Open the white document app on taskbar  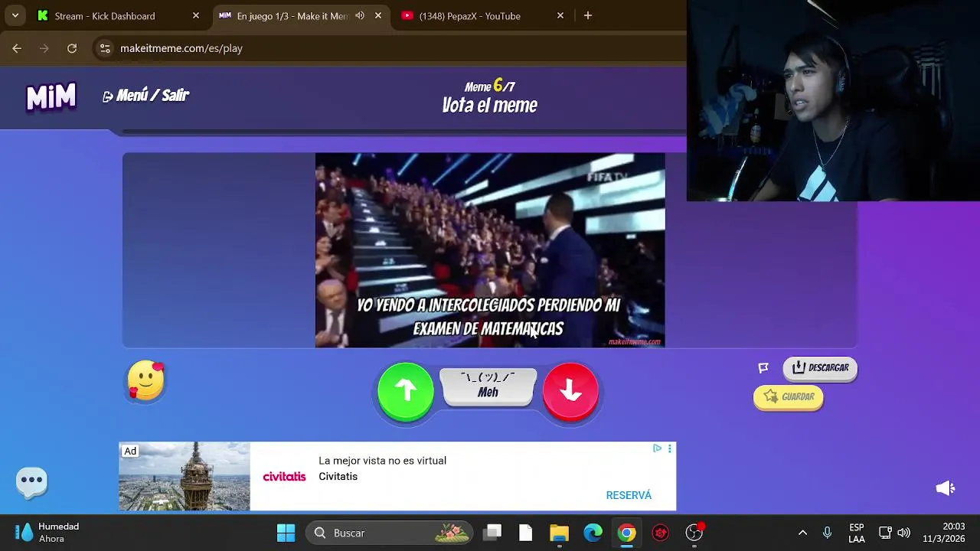pyautogui.click(x=526, y=533)
